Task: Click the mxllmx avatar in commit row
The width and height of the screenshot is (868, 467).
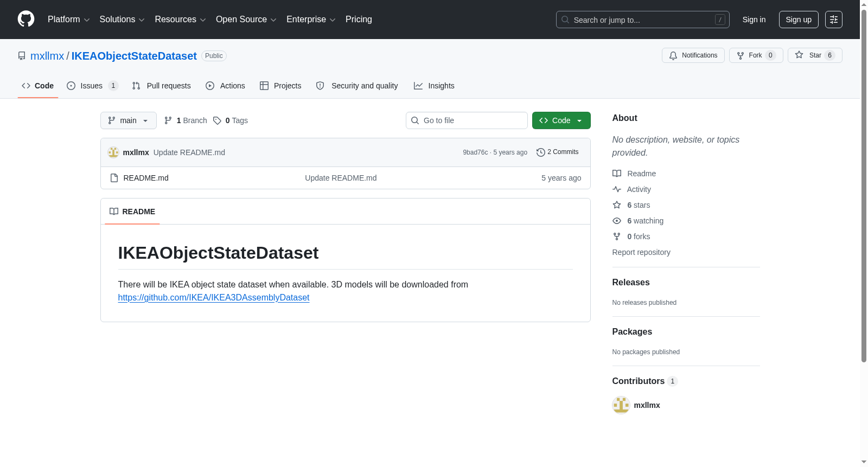Action: (x=113, y=152)
